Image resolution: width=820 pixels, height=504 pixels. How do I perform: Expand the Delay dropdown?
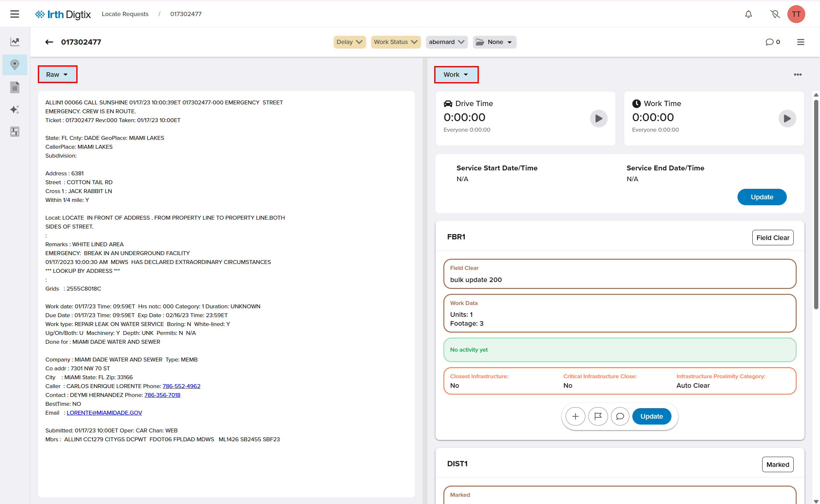click(349, 42)
